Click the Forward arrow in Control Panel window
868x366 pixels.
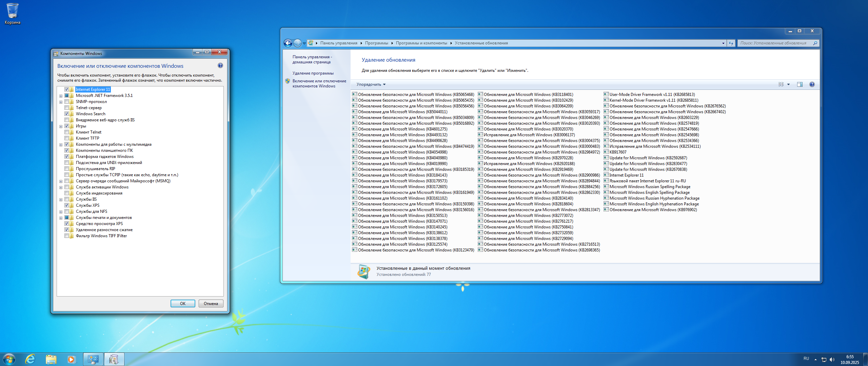click(x=297, y=43)
